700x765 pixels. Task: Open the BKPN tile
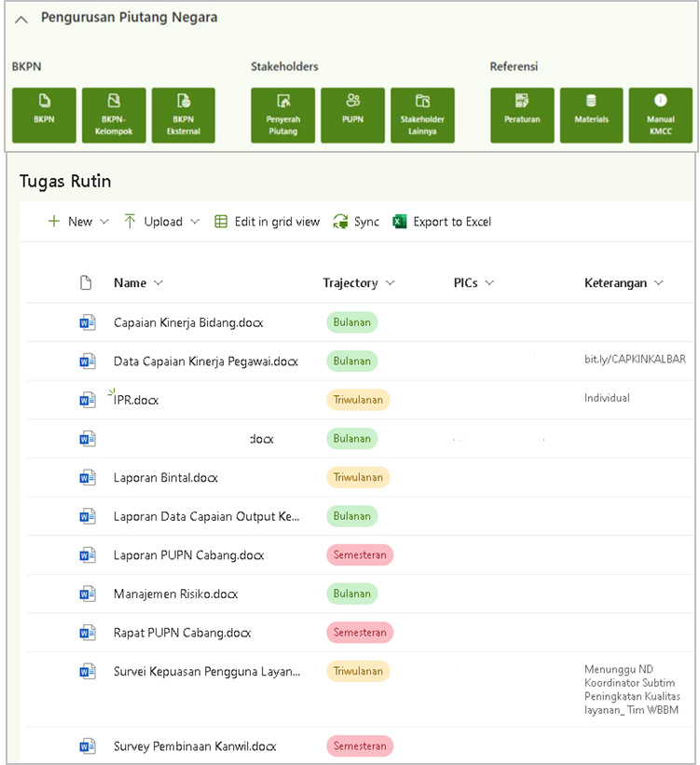click(x=44, y=116)
